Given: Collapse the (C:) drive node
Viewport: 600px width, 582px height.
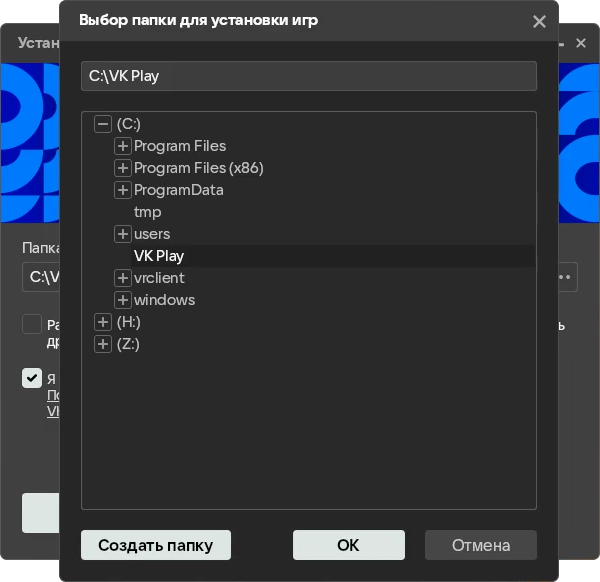Looking at the screenshot, I should [x=103, y=124].
